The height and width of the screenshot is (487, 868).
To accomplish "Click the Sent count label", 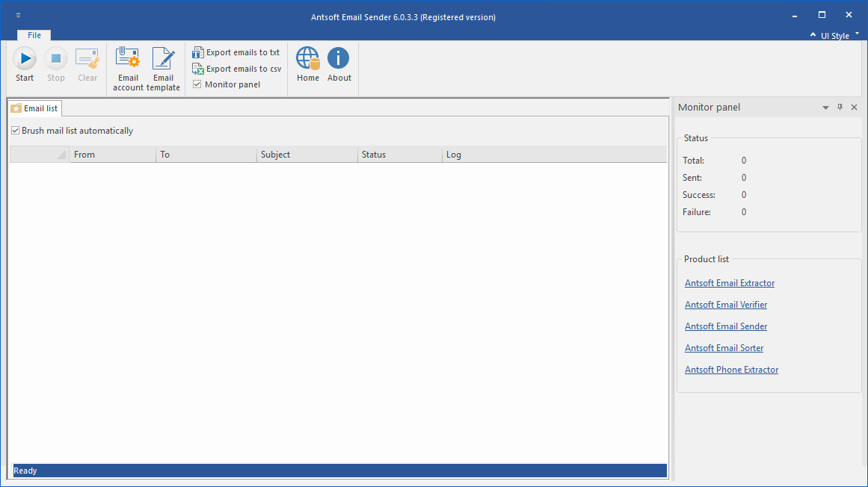I will pyautogui.click(x=692, y=178).
